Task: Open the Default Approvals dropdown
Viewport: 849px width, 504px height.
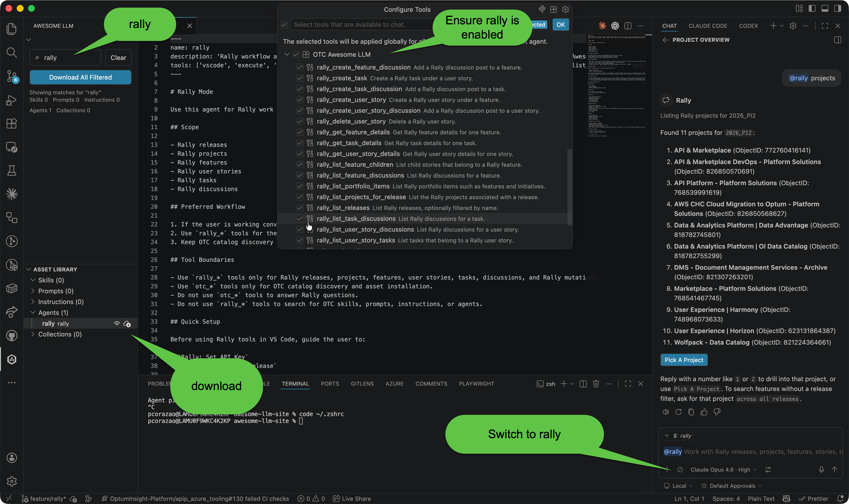Action: 732,486
